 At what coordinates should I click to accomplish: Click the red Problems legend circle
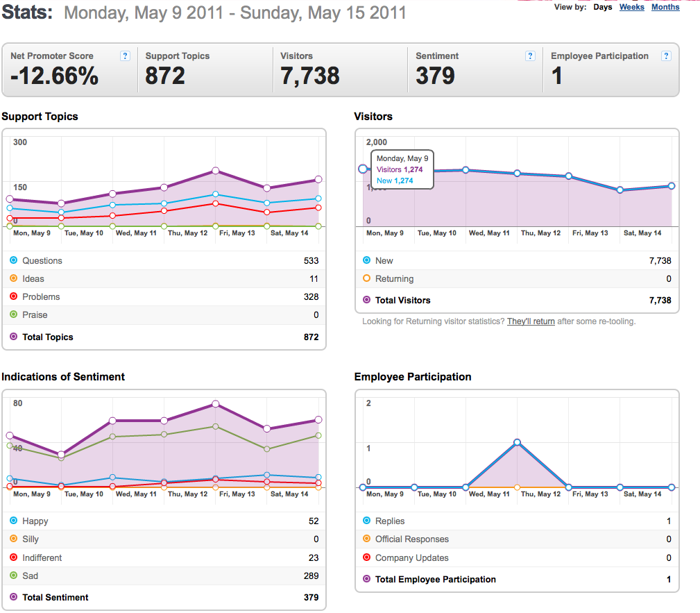pos(13,296)
